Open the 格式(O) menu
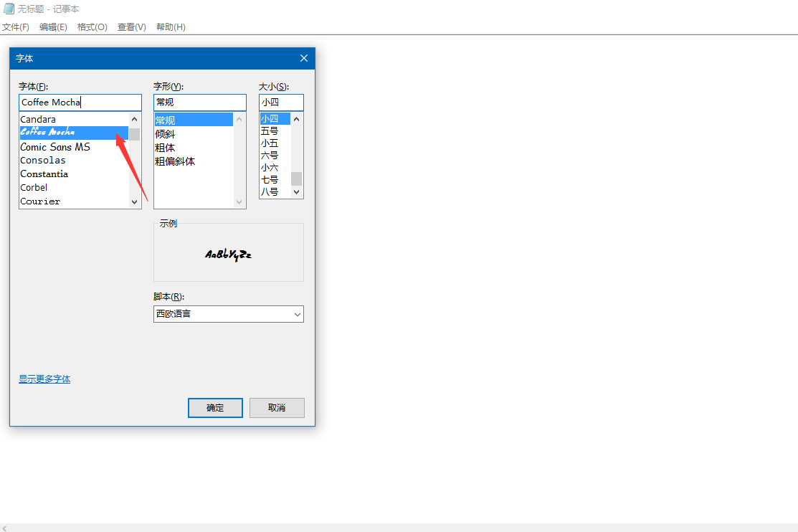This screenshot has width=798, height=532. [92, 27]
